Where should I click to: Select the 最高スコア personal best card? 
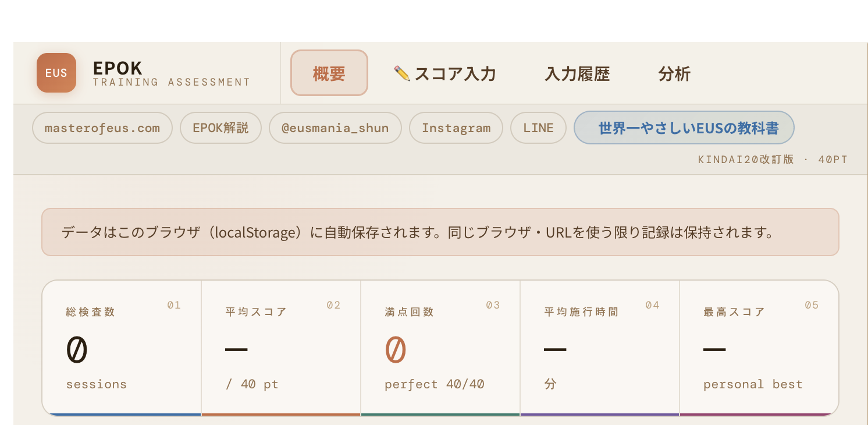click(x=759, y=348)
